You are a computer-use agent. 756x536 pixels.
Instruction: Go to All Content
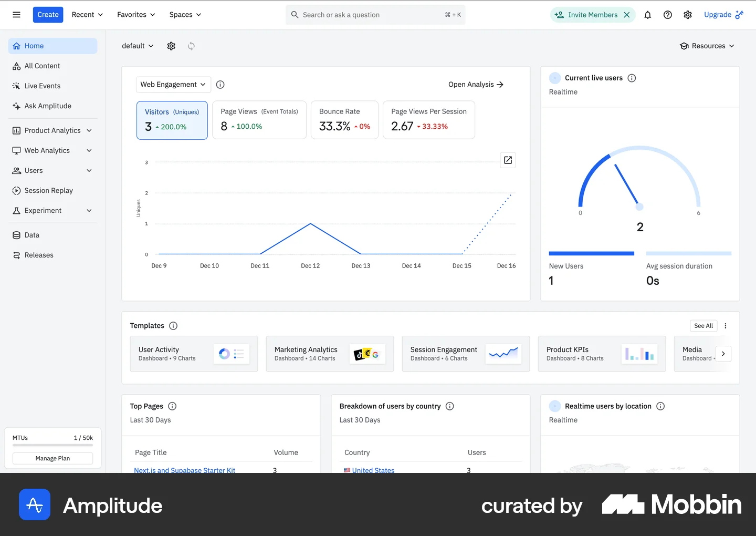[53, 66]
